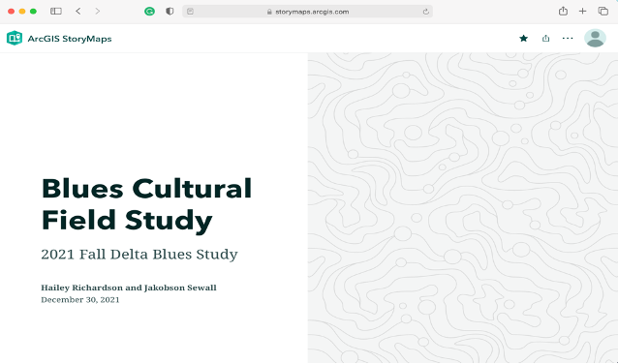Show the tab overview
Viewport: 618px width, 364px height.
[x=603, y=12]
